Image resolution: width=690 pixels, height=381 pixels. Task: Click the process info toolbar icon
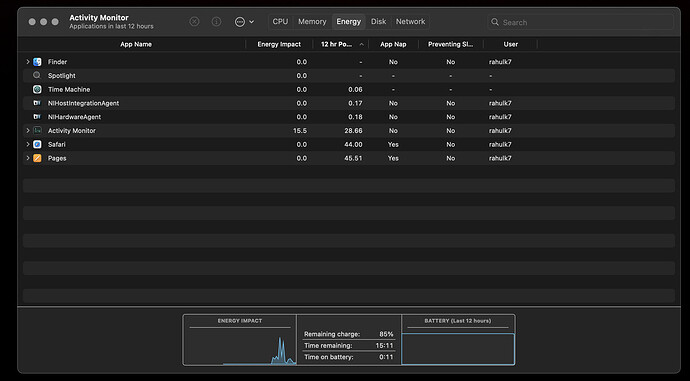pos(216,22)
